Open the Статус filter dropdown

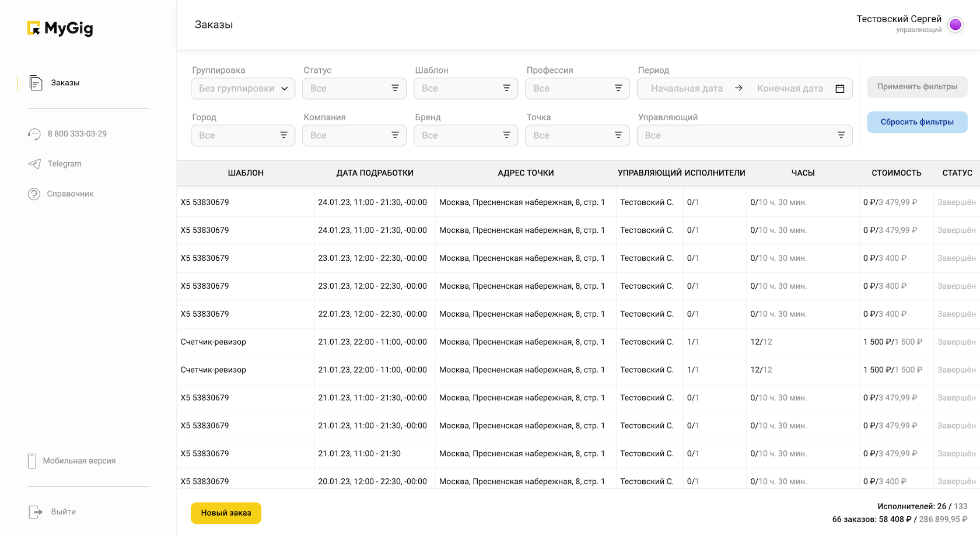[x=354, y=89]
